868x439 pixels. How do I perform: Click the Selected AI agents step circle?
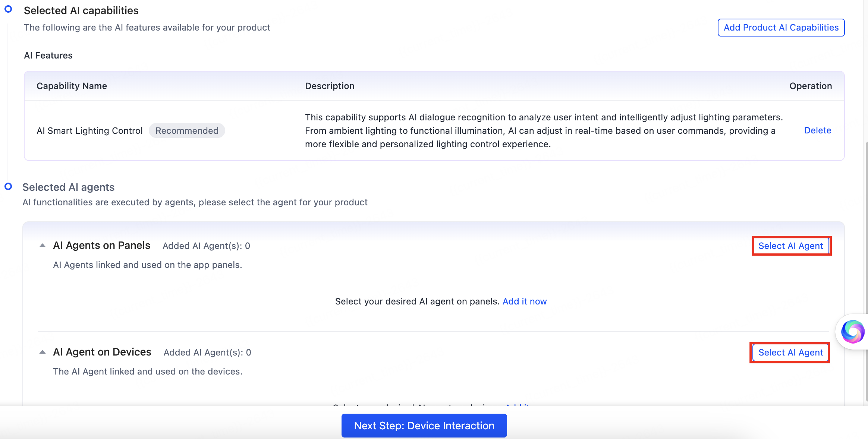point(8,186)
